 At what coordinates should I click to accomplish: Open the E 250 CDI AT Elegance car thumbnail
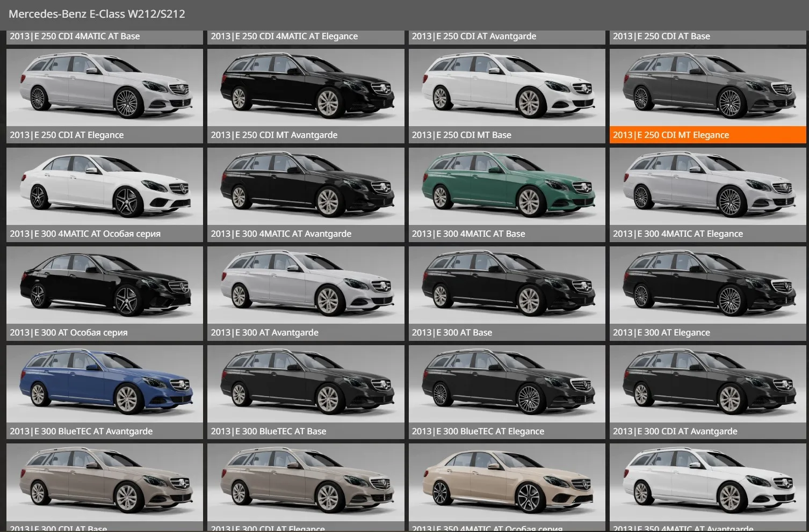point(105,88)
